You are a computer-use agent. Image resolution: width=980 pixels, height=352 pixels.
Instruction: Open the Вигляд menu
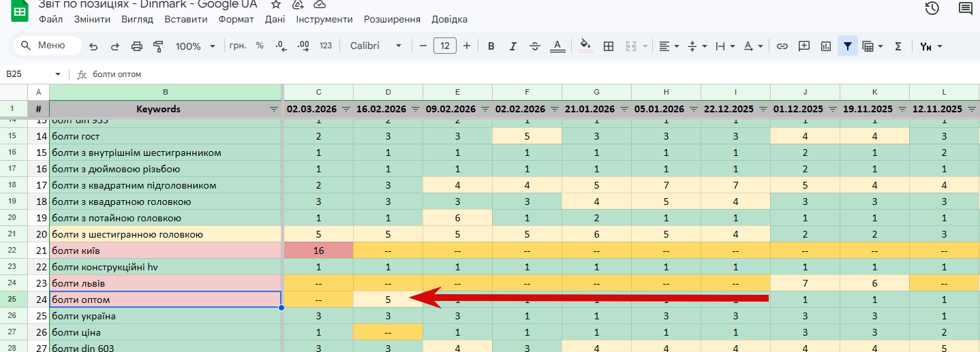pos(137,19)
